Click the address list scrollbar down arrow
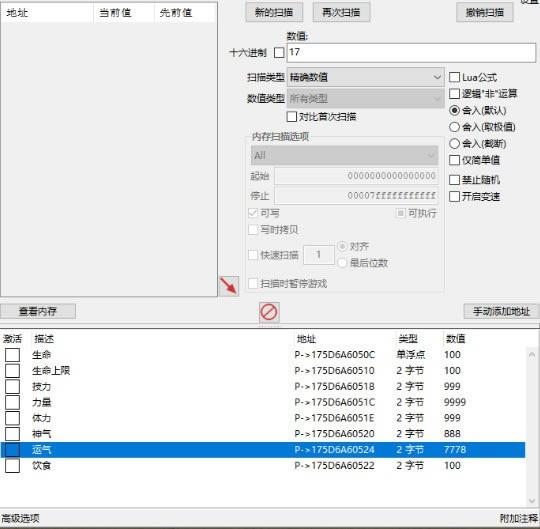The height and width of the screenshot is (529, 540). point(532,500)
